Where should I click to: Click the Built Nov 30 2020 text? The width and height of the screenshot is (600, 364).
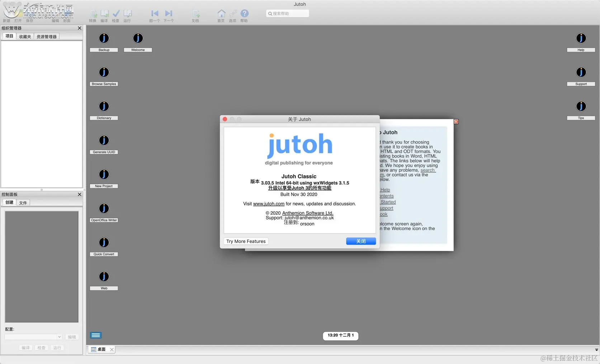[x=299, y=194]
